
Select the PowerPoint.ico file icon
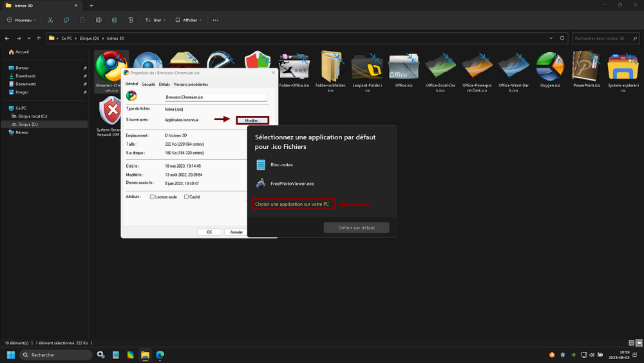[586, 66]
